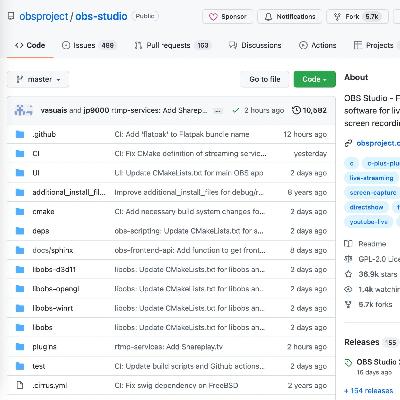
Task: Open commit 'UI: Update CMakeLists.txt for main OBS app'
Action: coord(189,173)
